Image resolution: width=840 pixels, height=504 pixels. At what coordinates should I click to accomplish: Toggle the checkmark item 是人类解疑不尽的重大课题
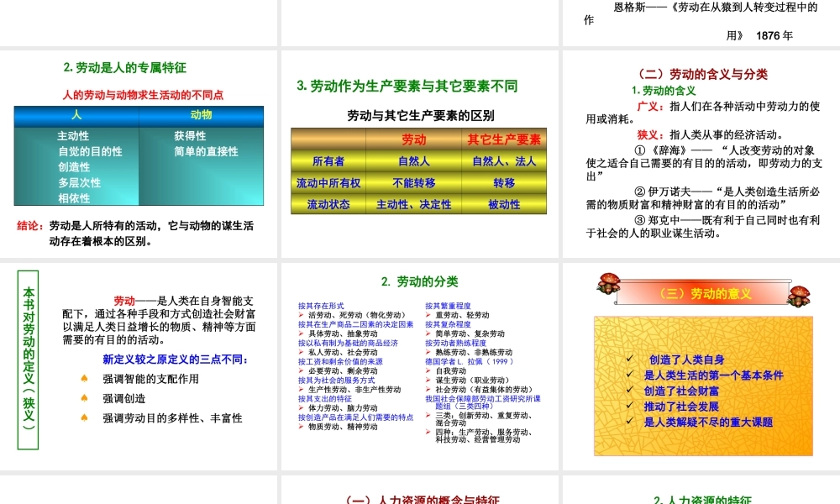tap(709, 421)
